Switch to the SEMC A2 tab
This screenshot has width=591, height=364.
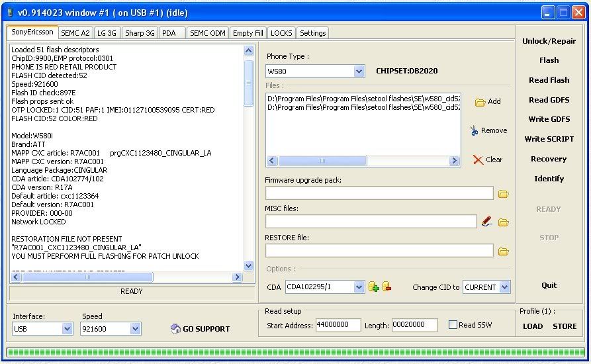coord(75,33)
